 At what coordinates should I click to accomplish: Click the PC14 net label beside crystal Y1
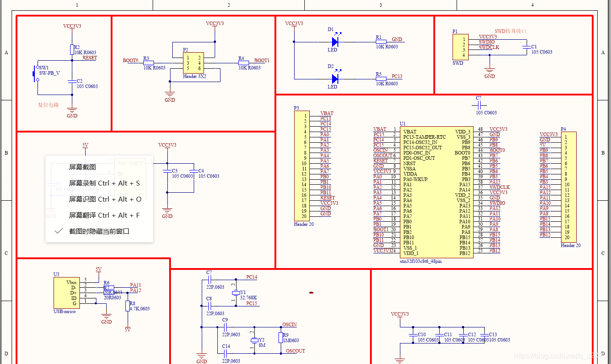coord(252,277)
